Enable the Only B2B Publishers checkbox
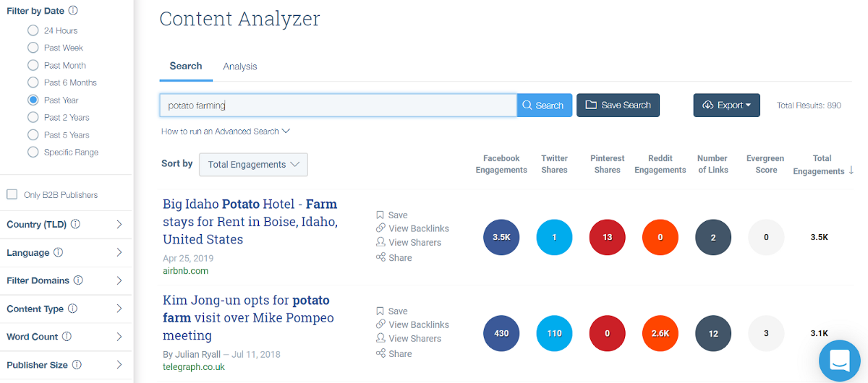Image resolution: width=868 pixels, height=383 pixels. click(12, 194)
